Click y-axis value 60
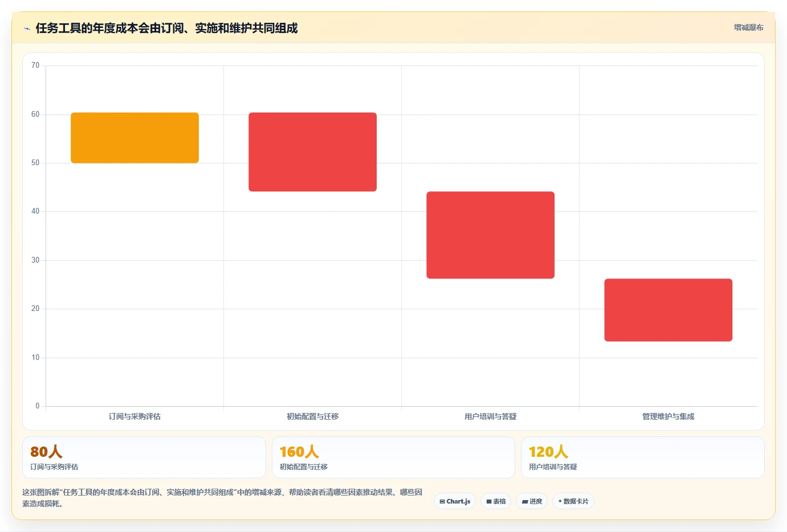The height and width of the screenshot is (532, 787). coord(35,114)
